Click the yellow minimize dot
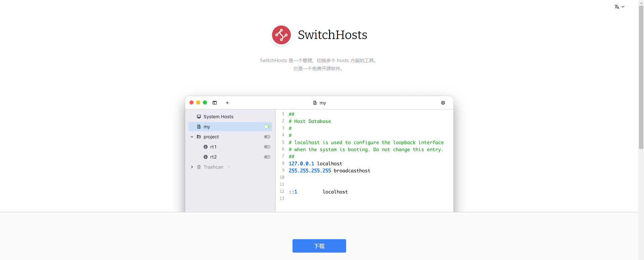The width and height of the screenshot is (644, 260). coord(198,102)
